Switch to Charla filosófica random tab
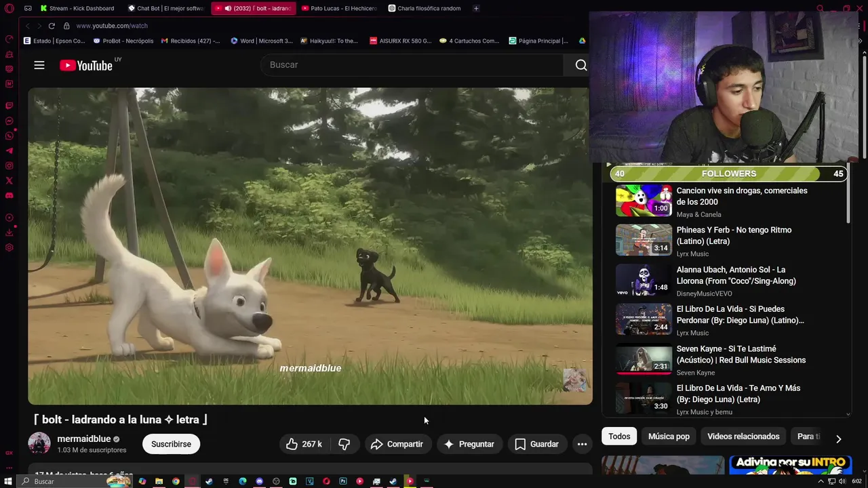The height and width of the screenshot is (488, 868). 426,8
